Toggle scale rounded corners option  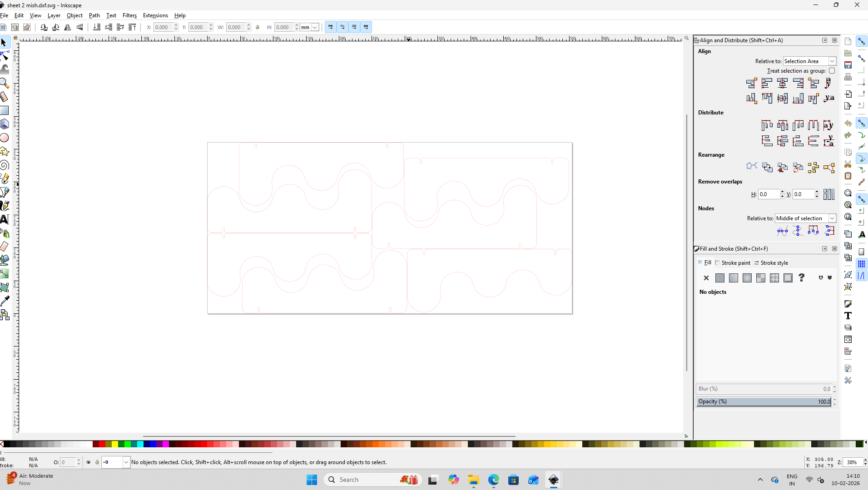click(x=342, y=27)
